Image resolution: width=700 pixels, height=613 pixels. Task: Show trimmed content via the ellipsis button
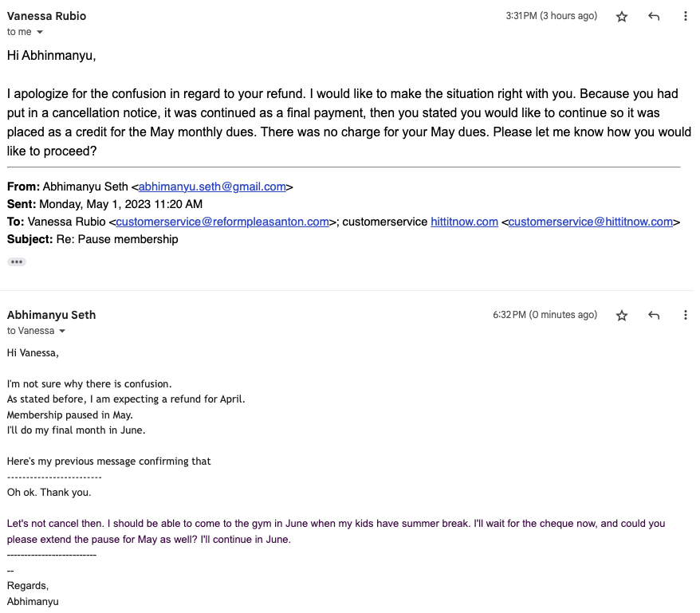click(17, 261)
